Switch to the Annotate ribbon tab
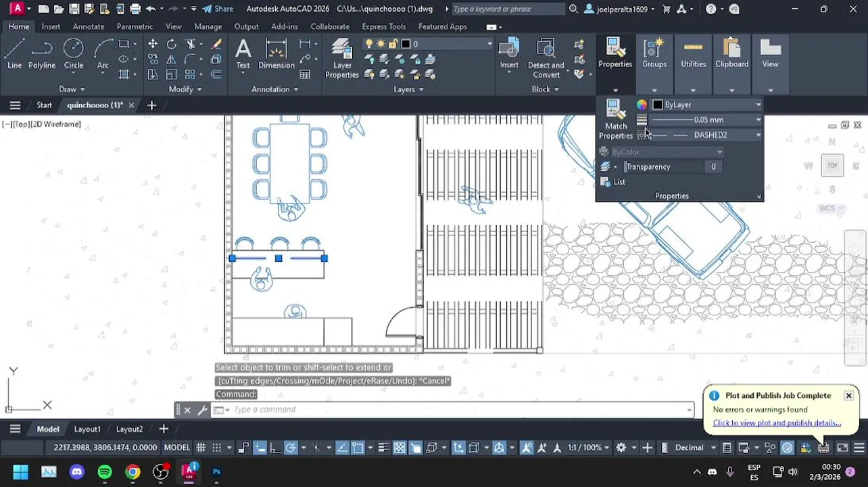 89,26
